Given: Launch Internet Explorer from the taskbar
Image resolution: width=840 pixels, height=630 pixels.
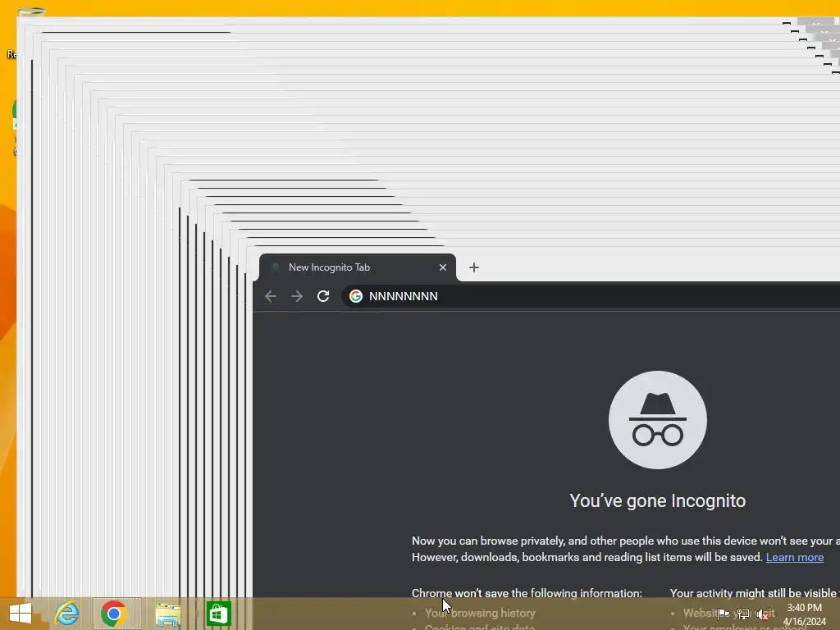Looking at the screenshot, I should point(67,614).
